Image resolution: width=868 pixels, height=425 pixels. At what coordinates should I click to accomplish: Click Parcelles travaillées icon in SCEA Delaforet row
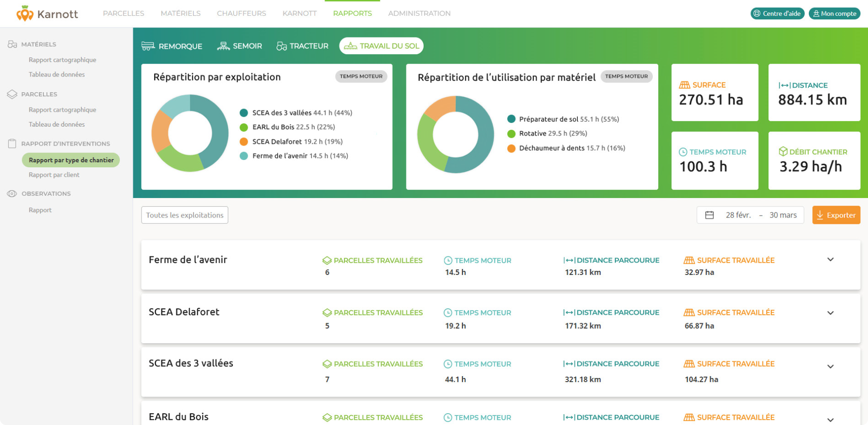(327, 313)
